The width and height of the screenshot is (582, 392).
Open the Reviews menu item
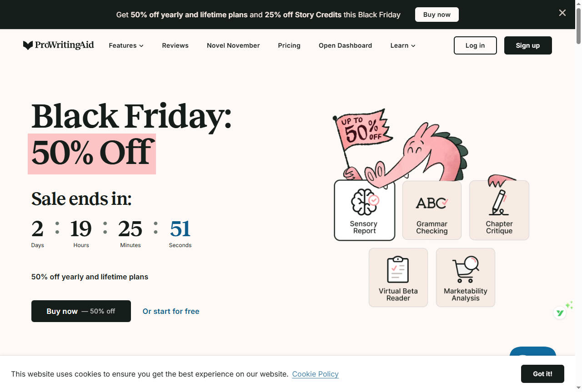(x=175, y=45)
